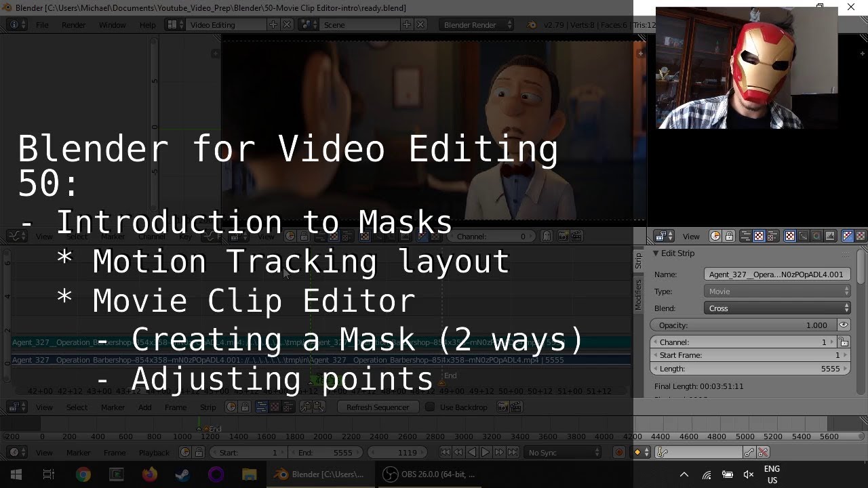Click the Start Frame field
Image resolution: width=868 pixels, height=488 pixels.
(750, 355)
